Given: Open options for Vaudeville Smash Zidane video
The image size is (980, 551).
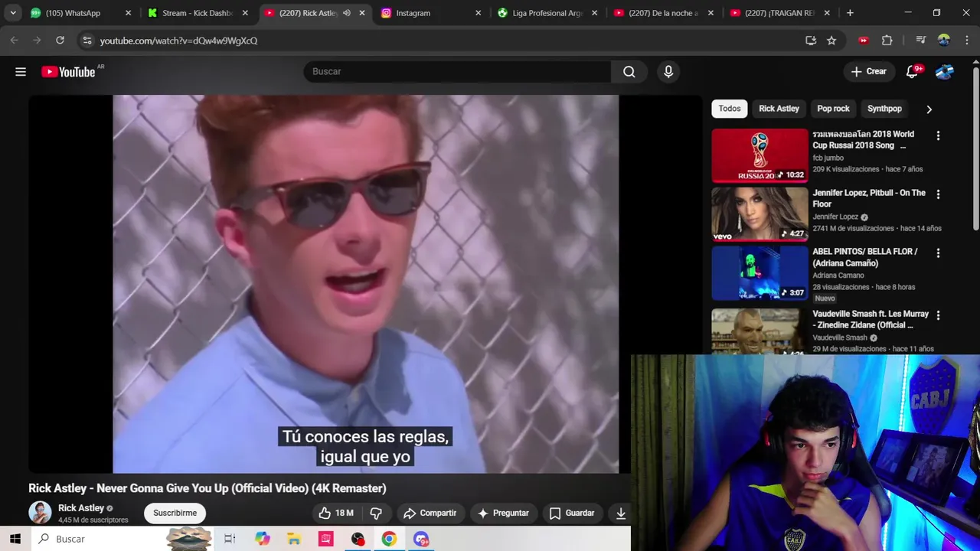Looking at the screenshot, I should pos(938,315).
